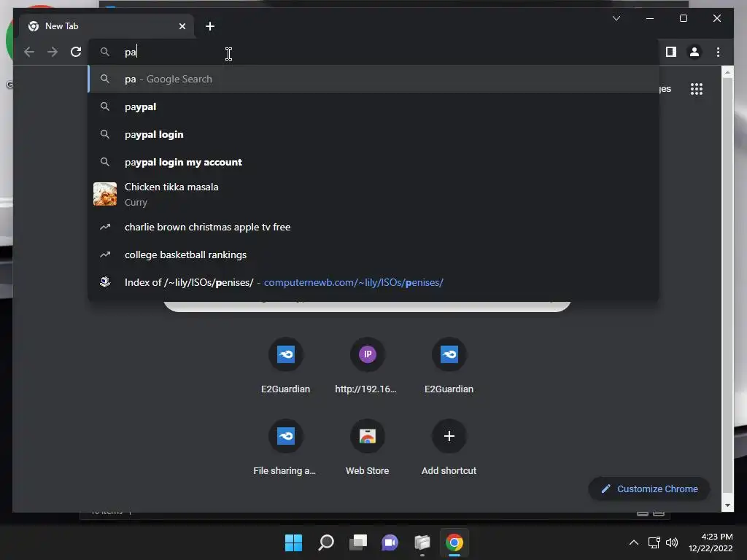Reload the page with the refresh icon
This screenshot has height=560, width=747.
coord(76,52)
